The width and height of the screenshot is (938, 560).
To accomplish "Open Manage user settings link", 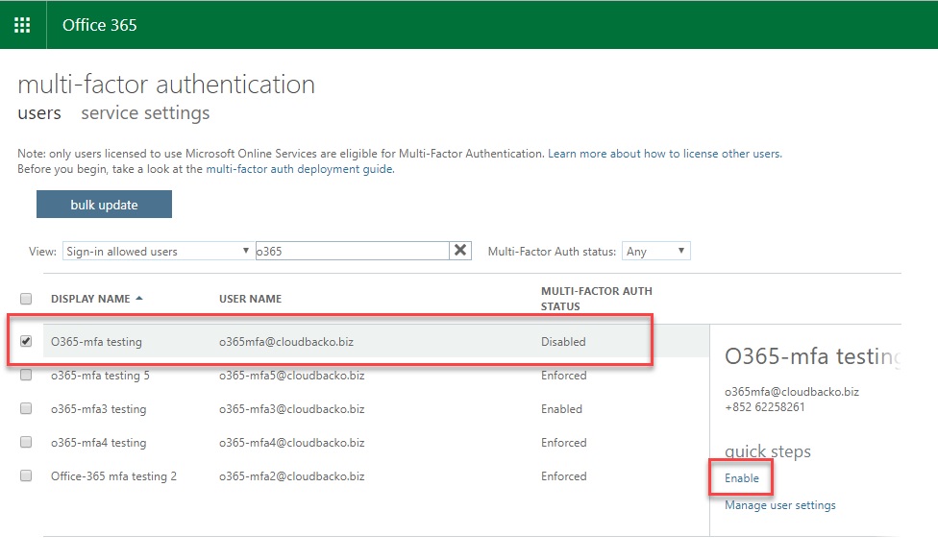I will [x=780, y=505].
